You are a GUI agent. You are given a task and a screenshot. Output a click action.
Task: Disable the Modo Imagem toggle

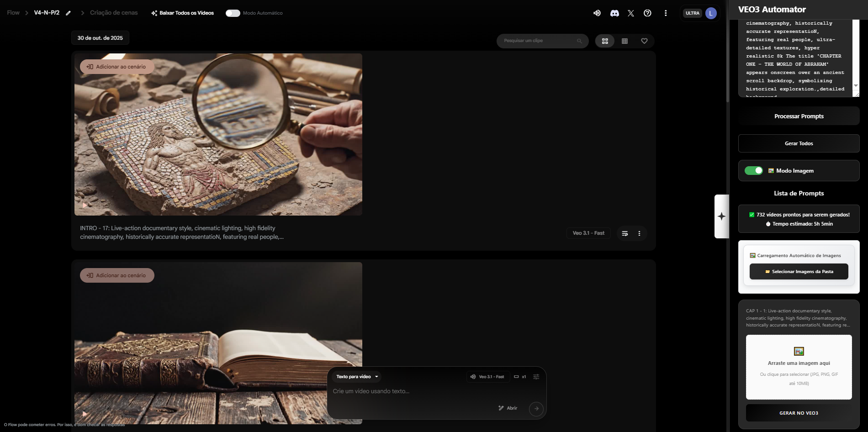pos(754,171)
